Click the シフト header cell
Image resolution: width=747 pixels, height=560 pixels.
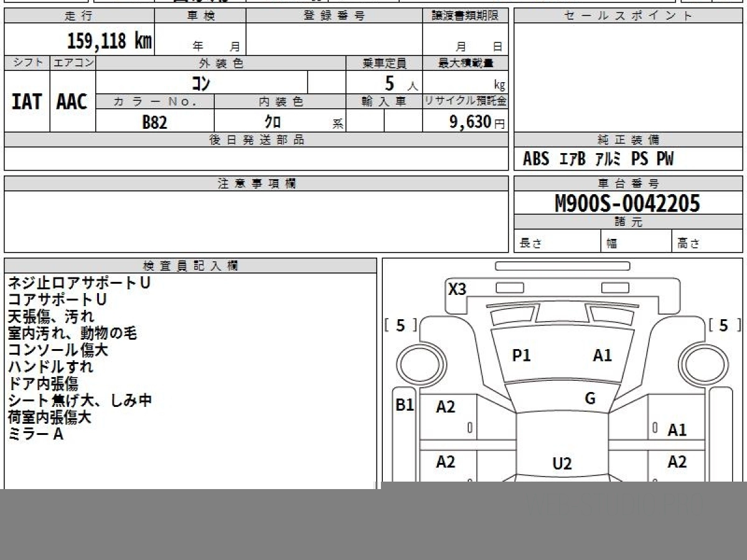(x=27, y=63)
